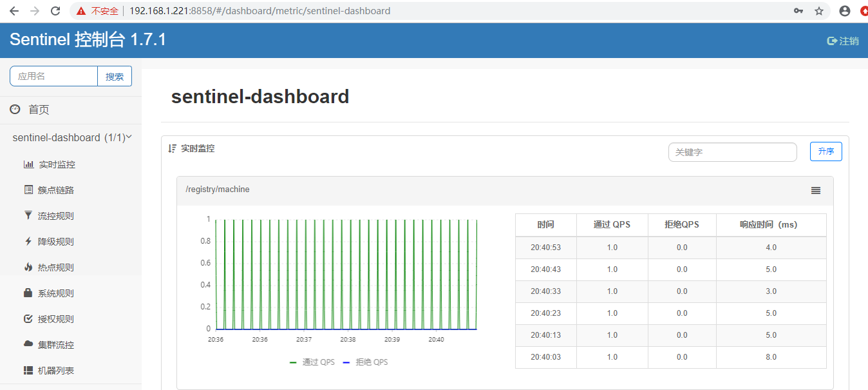Image resolution: width=868 pixels, height=390 pixels.
Task: Click the list icon for 簇点链路
Action: click(x=28, y=190)
